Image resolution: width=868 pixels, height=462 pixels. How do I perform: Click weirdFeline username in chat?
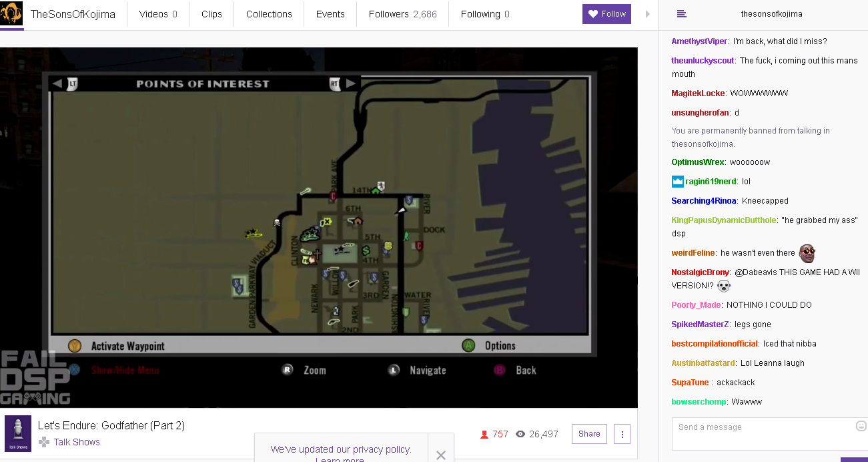click(x=693, y=253)
